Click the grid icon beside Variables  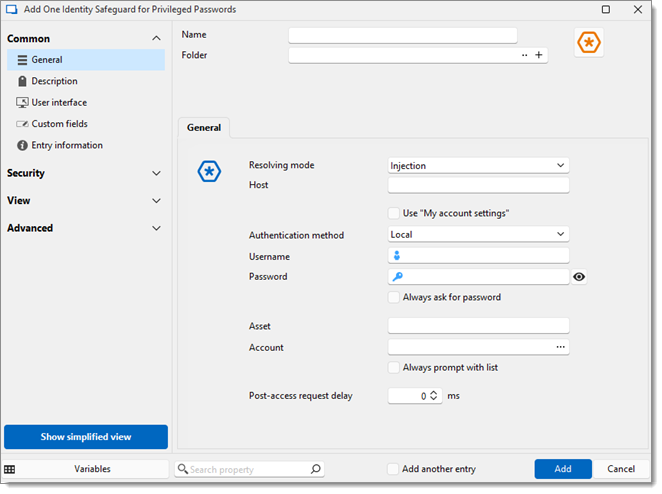(x=9, y=469)
